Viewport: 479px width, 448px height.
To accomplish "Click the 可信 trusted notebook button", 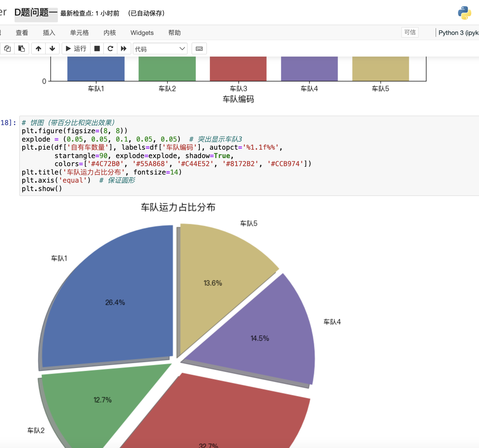I will click(x=410, y=32).
